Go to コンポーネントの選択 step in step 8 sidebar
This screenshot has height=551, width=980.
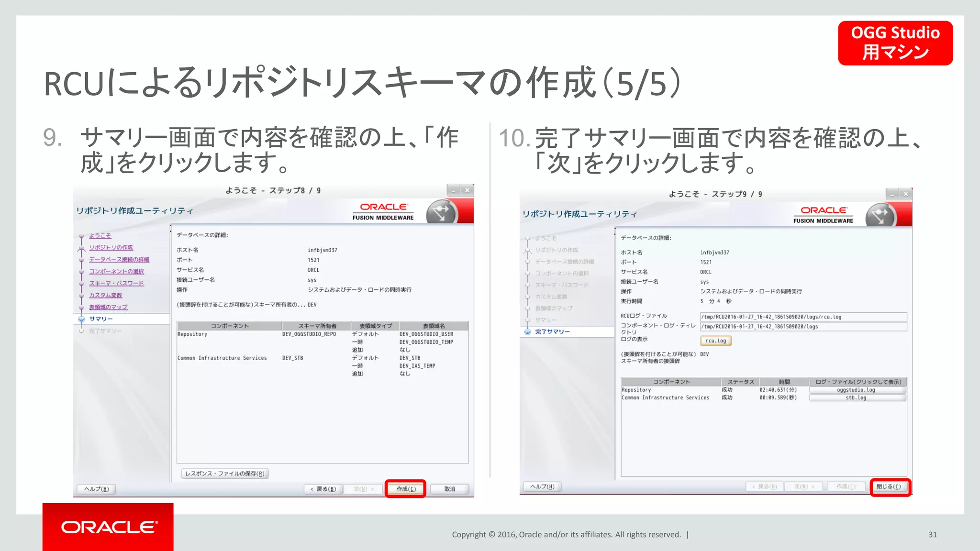[x=116, y=271]
